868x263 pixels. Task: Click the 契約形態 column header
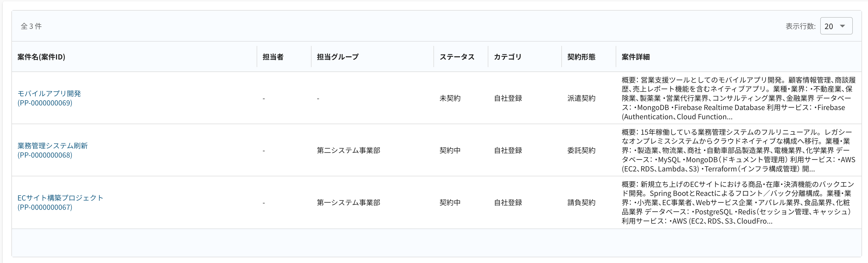point(581,57)
